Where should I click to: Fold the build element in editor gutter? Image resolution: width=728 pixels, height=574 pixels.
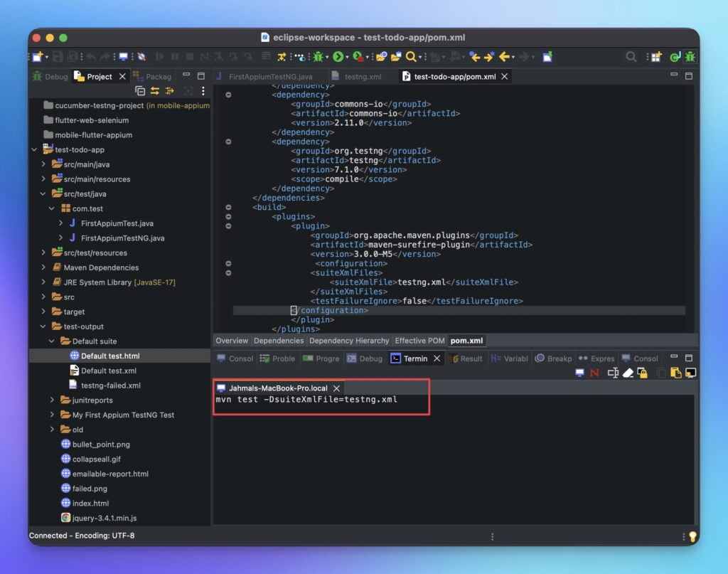[228, 207]
